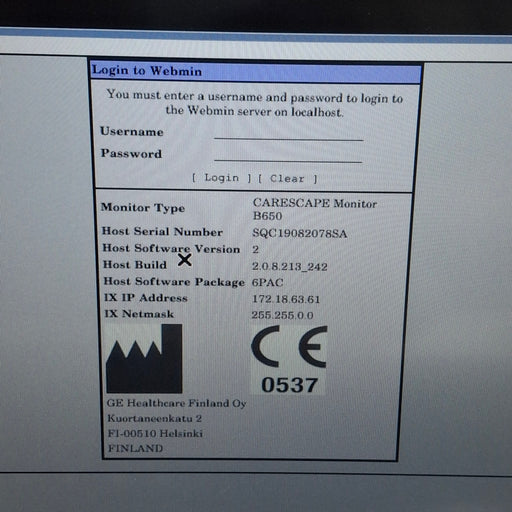The height and width of the screenshot is (512, 512).
Task: Click the Host Build value 2.0.8.213_242
Action: [289, 266]
